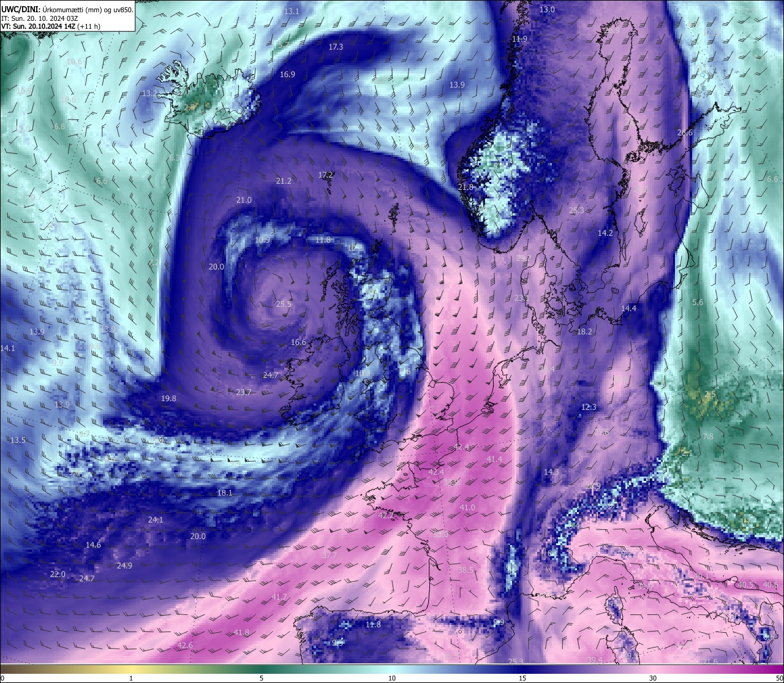
Task: Click the 50 tick on the colour scale
Action: [x=778, y=677]
